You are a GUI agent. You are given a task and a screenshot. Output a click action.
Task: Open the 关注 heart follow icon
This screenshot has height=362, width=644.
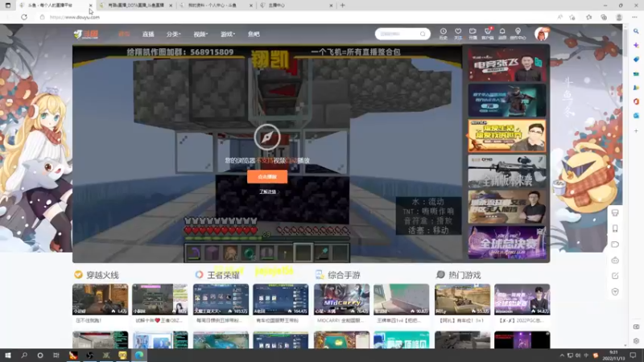pos(458,34)
